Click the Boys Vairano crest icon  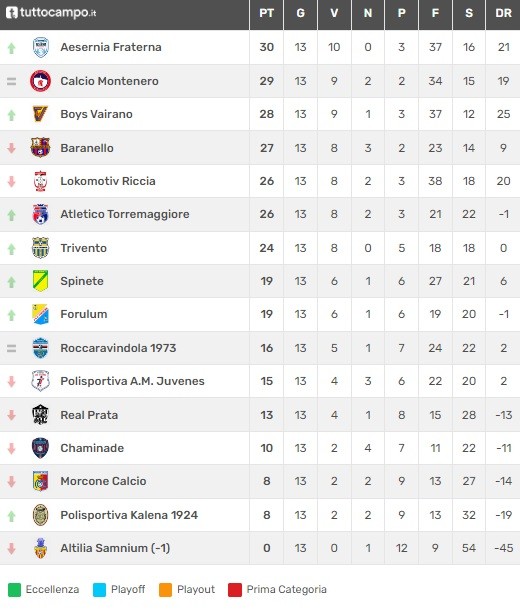[40, 114]
